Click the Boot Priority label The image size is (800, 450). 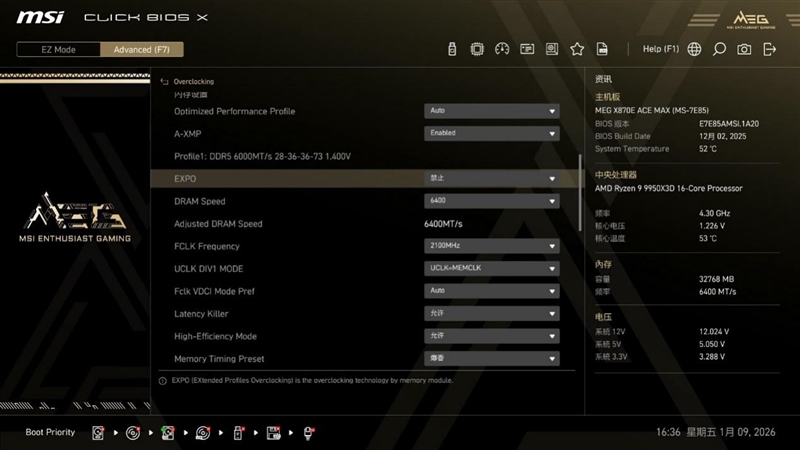click(x=50, y=432)
